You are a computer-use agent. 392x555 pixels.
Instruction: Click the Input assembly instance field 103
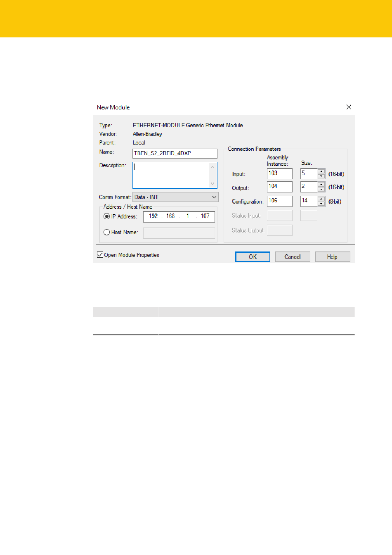click(x=280, y=173)
